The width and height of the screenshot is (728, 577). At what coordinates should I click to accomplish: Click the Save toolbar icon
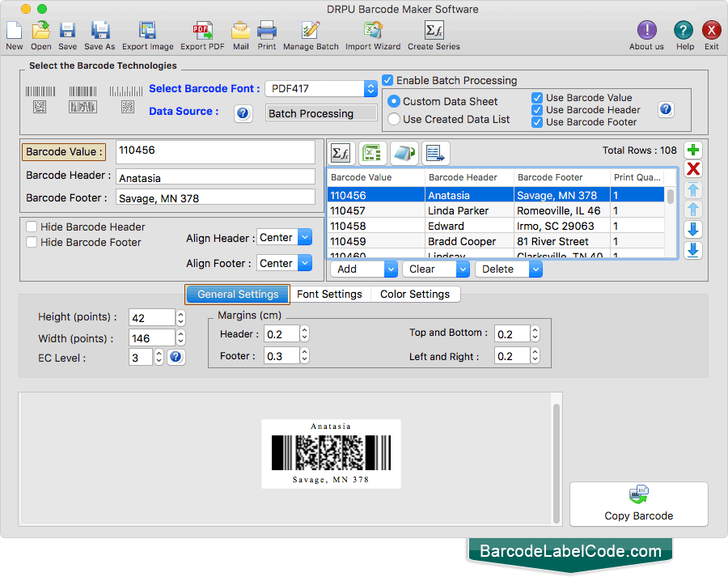click(x=67, y=31)
